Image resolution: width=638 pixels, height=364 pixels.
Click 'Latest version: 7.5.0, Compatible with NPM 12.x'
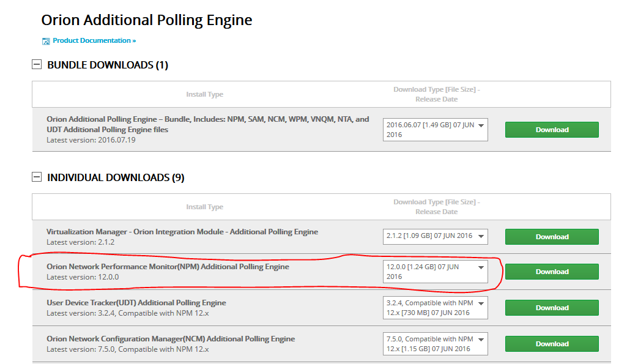127,349
